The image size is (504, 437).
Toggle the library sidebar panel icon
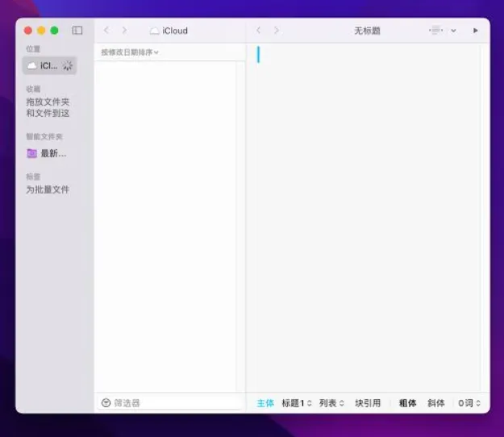tap(77, 31)
